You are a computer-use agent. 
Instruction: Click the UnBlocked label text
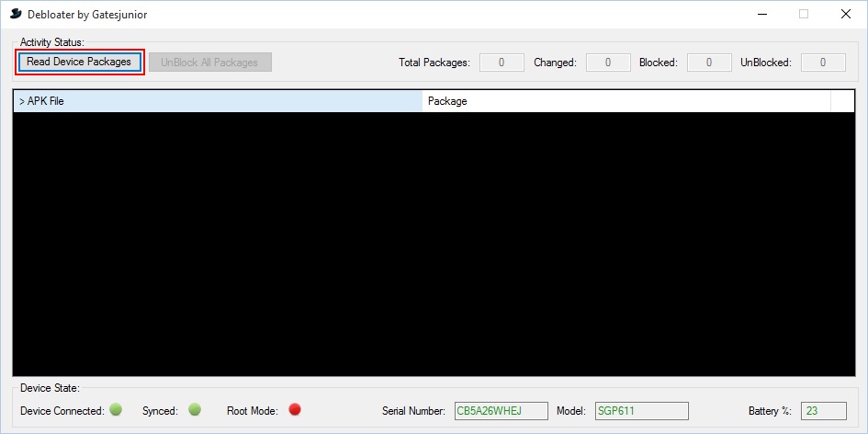pyautogui.click(x=766, y=63)
